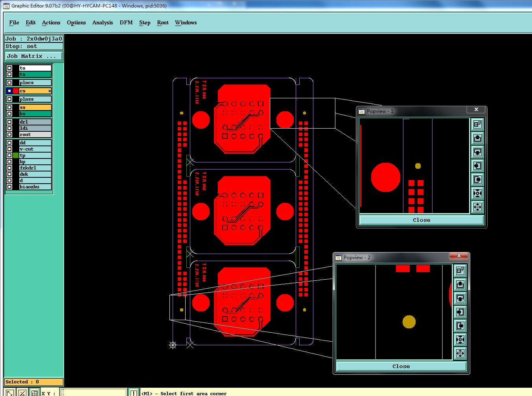The height and width of the screenshot is (396, 532).
Task: Click the 'Step: set' label
Action: click(x=34, y=46)
